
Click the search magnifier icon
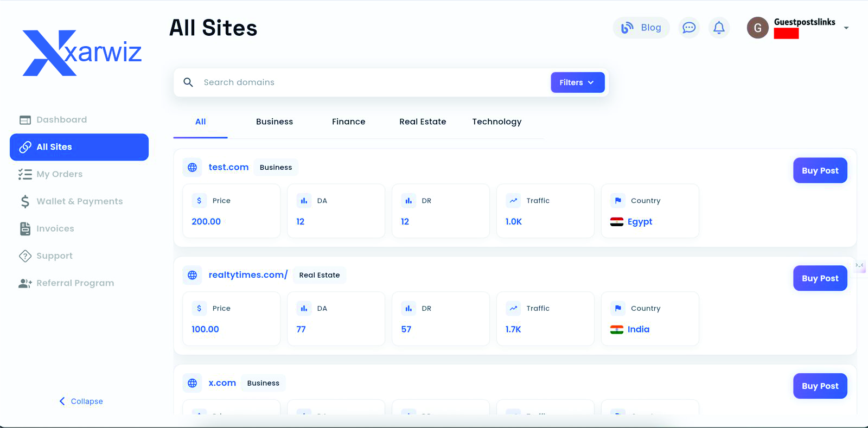tap(188, 82)
